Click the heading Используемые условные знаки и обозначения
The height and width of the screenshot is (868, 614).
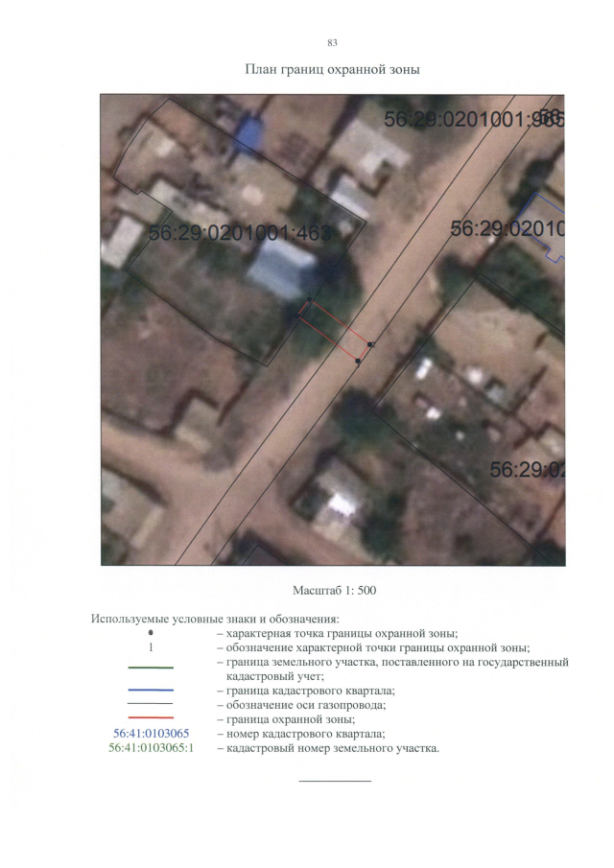coord(215,619)
